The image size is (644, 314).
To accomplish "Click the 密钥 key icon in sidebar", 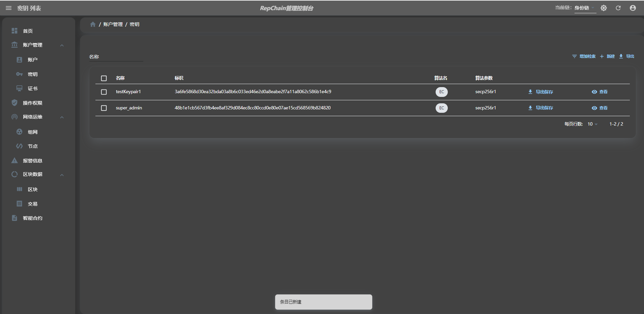I will pos(20,74).
